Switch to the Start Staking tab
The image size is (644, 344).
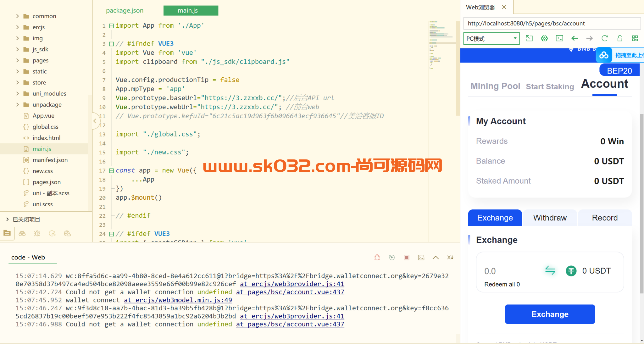[x=550, y=86]
